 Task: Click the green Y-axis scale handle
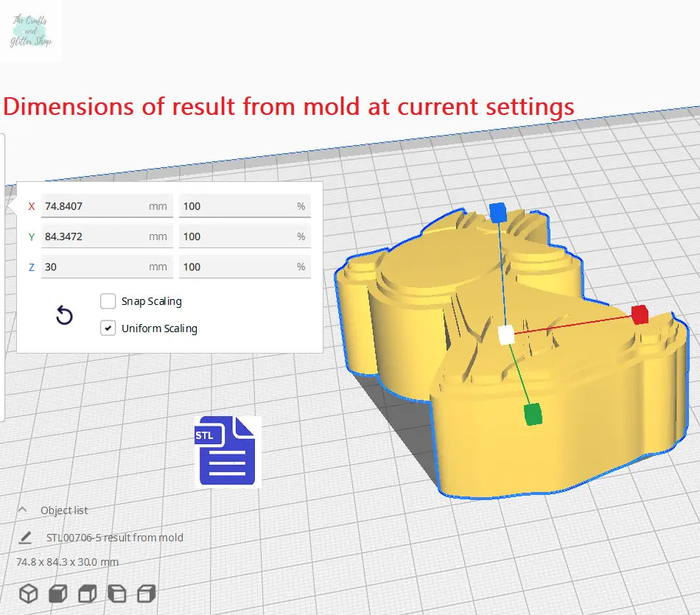(533, 414)
